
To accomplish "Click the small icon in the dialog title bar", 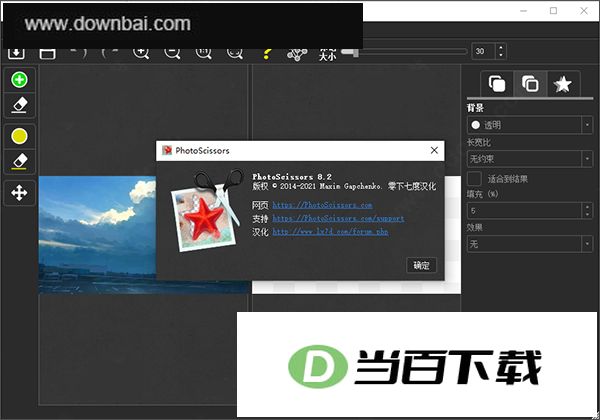I will click(167, 150).
